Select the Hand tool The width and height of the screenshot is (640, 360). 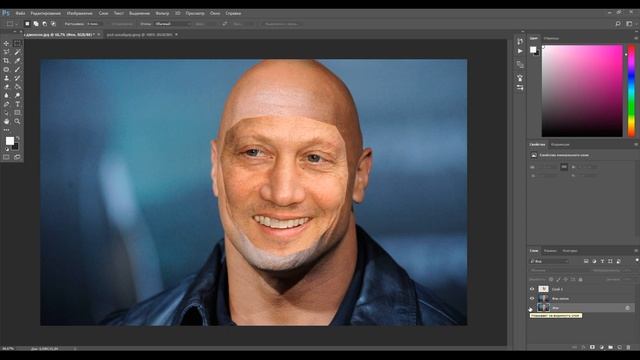[x=6, y=121]
